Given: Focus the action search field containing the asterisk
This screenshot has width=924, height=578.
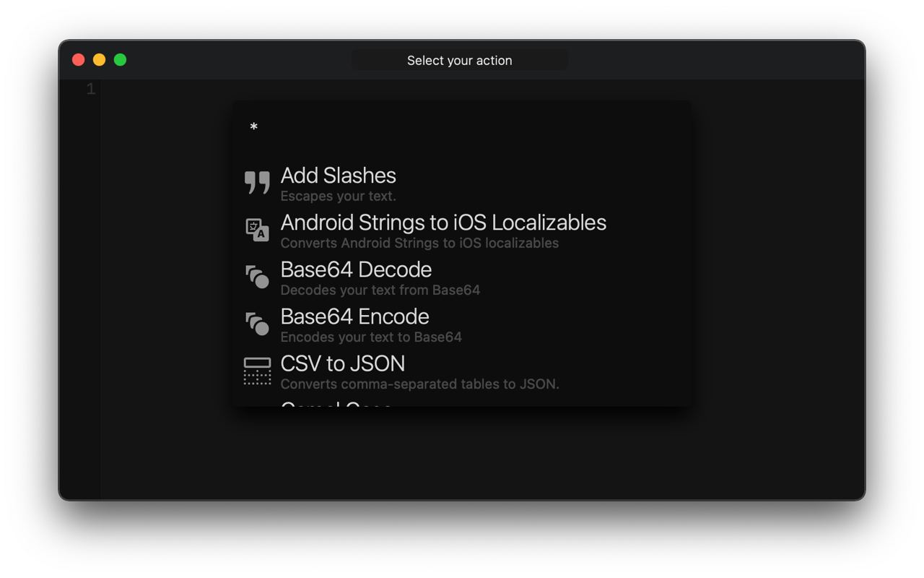Looking at the screenshot, I should coord(462,128).
